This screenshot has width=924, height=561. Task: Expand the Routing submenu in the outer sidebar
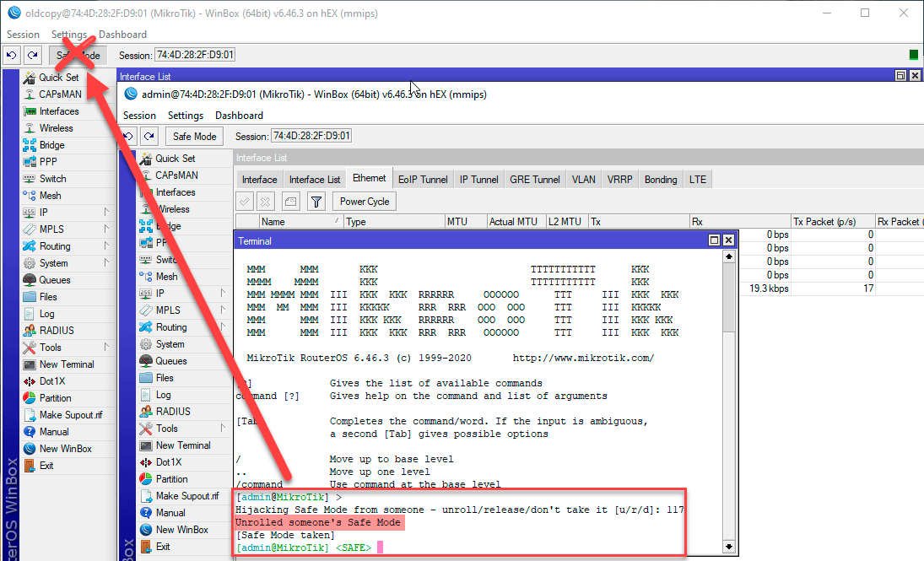click(x=56, y=246)
